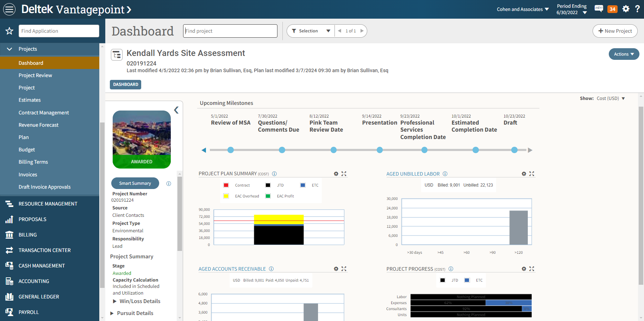Image resolution: width=644 pixels, height=321 pixels.
Task: Click the HEY! announcements icon
Action: click(x=599, y=8)
